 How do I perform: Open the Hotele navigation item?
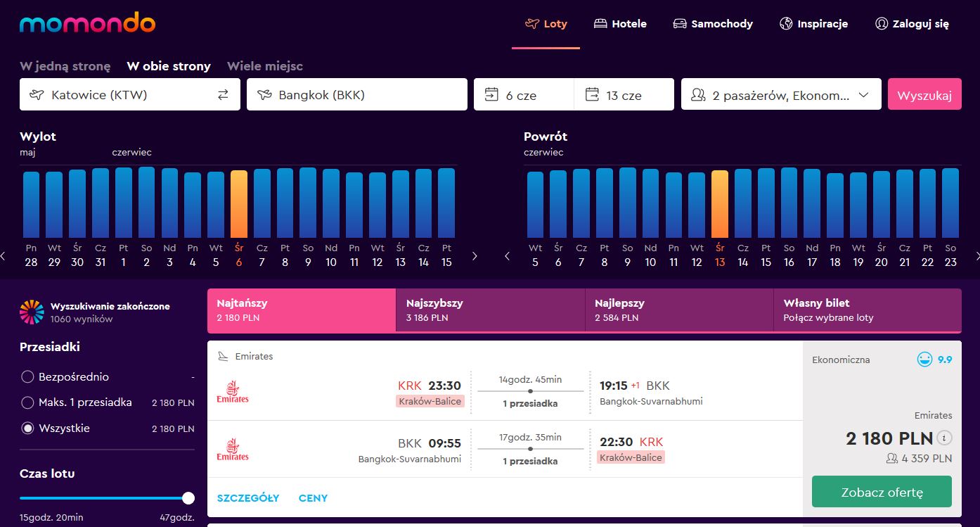[620, 24]
